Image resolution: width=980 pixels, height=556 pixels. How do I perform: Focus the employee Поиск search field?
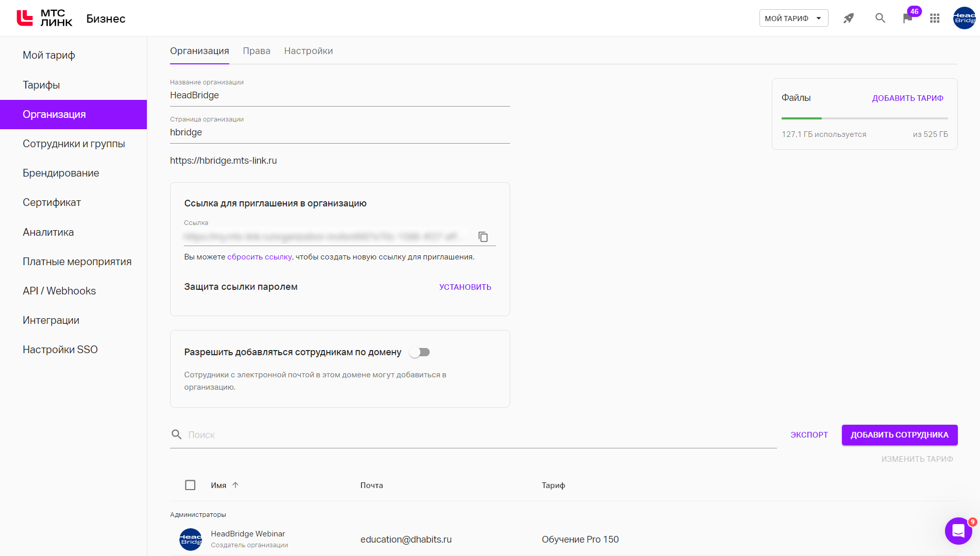(x=482, y=435)
